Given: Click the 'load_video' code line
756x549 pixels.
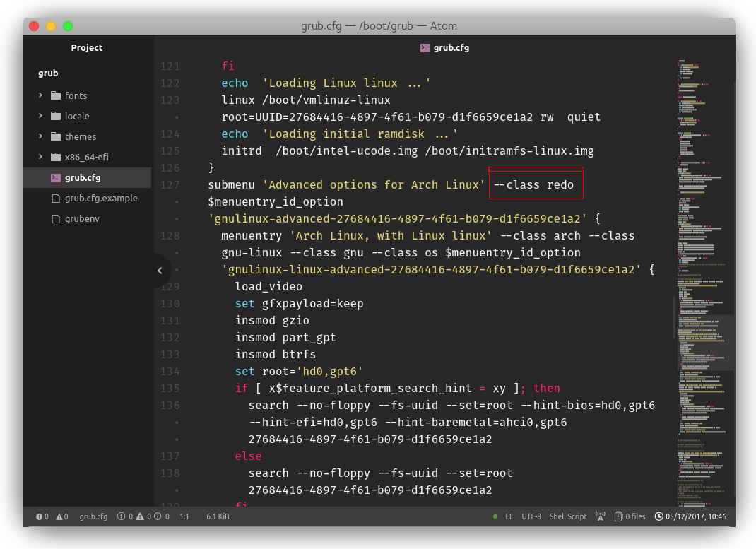Looking at the screenshot, I should 268,287.
